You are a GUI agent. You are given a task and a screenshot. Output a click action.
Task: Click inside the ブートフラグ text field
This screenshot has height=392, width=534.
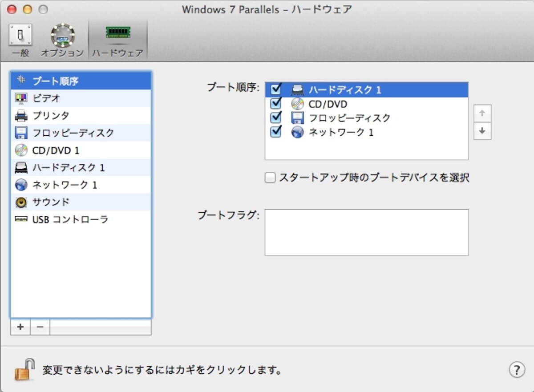click(367, 232)
